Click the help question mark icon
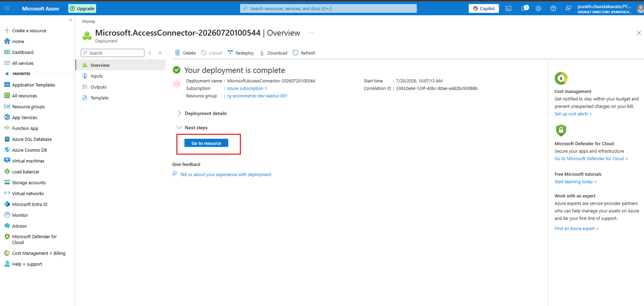 coord(553,8)
